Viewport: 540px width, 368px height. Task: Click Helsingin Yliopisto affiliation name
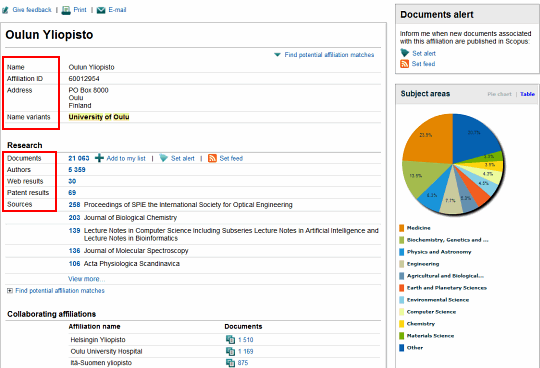pos(98,340)
